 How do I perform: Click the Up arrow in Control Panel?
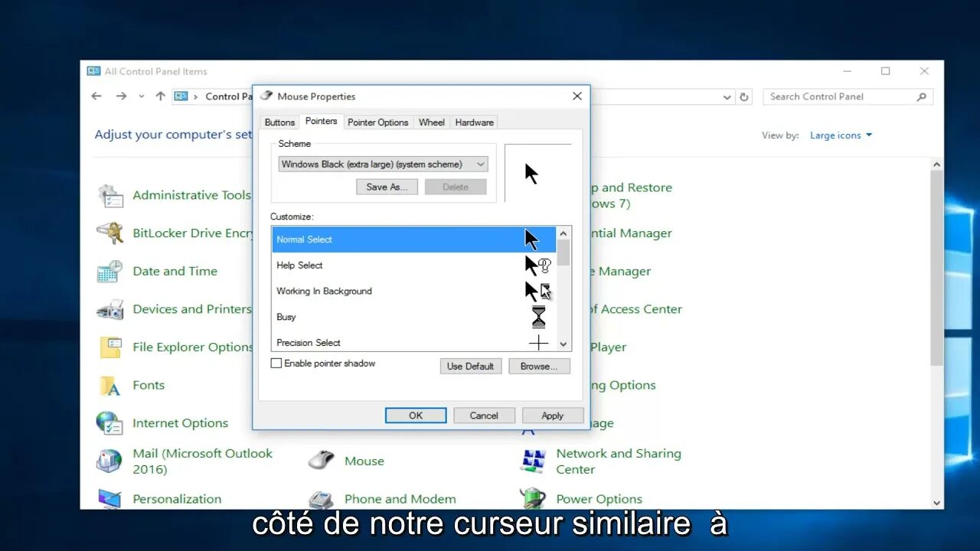[160, 96]
